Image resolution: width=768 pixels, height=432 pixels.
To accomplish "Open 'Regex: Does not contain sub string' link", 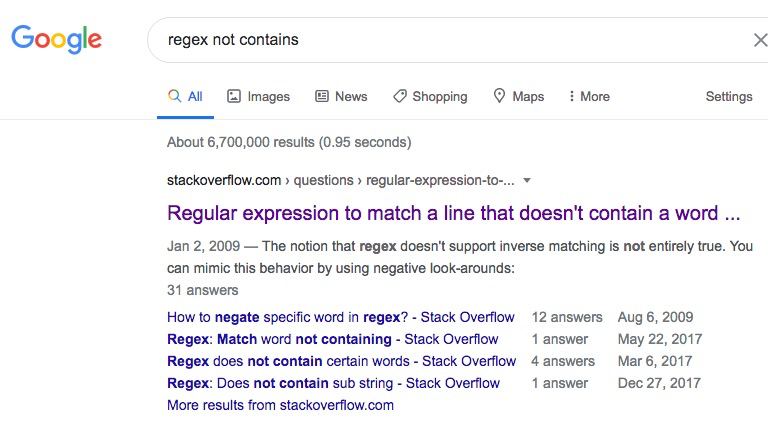I will point(333,383).
